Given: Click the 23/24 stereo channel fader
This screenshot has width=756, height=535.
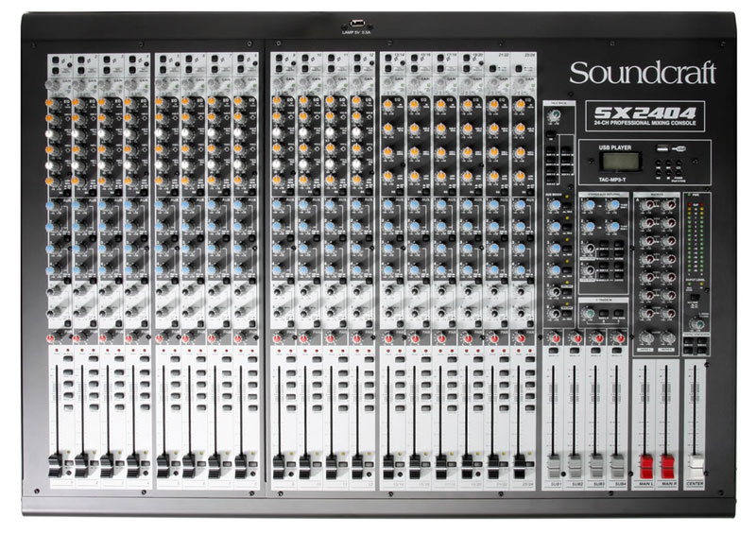Looking at the screenshot, I should click(519, 465).
